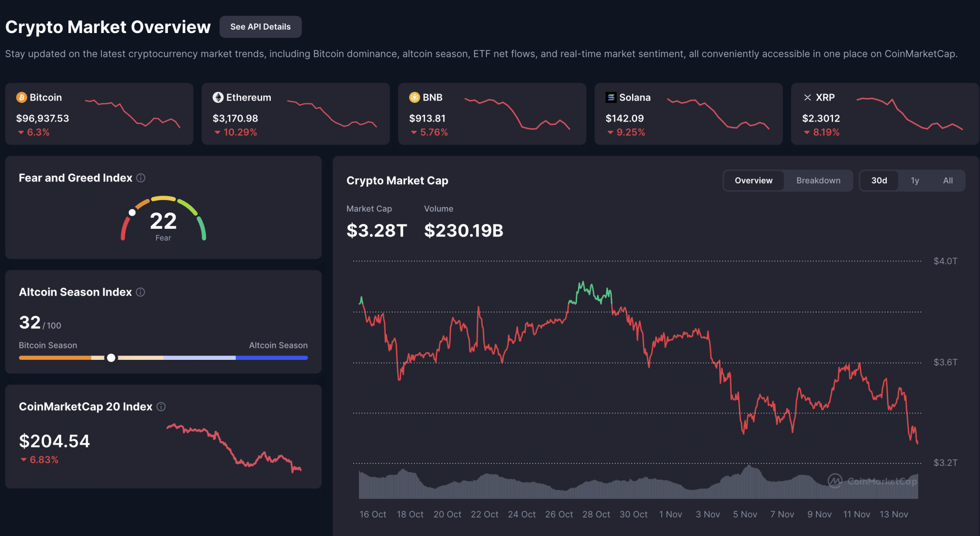The height and width of the screenshot is (536, 980).
Task: Click the Crypto Market Overview heading
Action: coord(108,27)
